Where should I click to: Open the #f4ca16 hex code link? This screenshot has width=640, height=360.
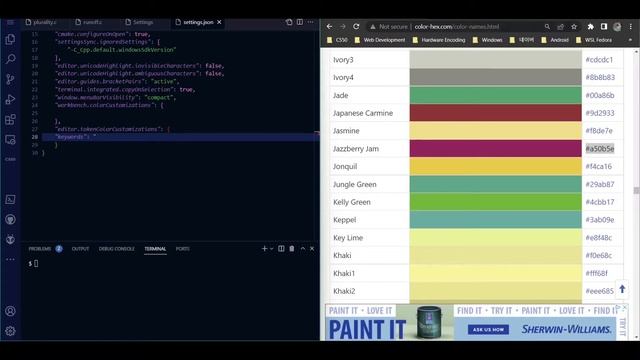(598, 167)
